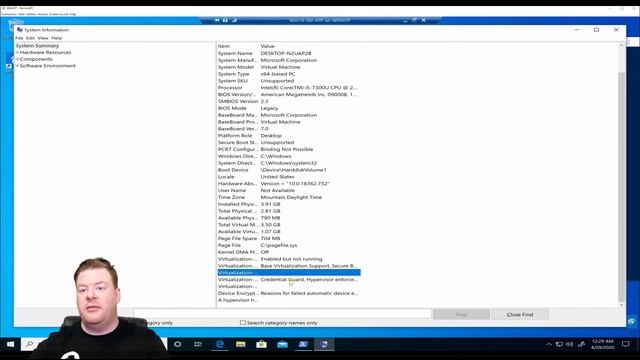The image size is (640, 360).
Task: Select the Page File Space row
Action: 289,238
